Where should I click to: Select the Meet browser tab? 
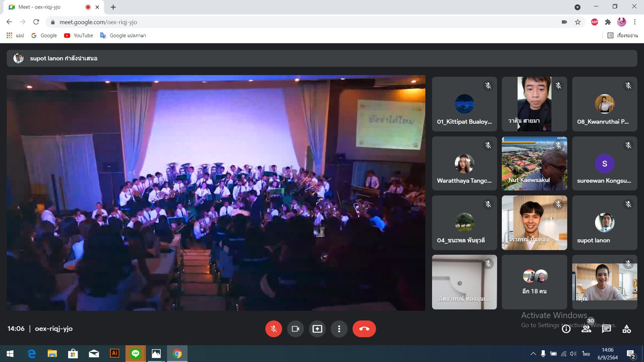[x=45, y=7]
